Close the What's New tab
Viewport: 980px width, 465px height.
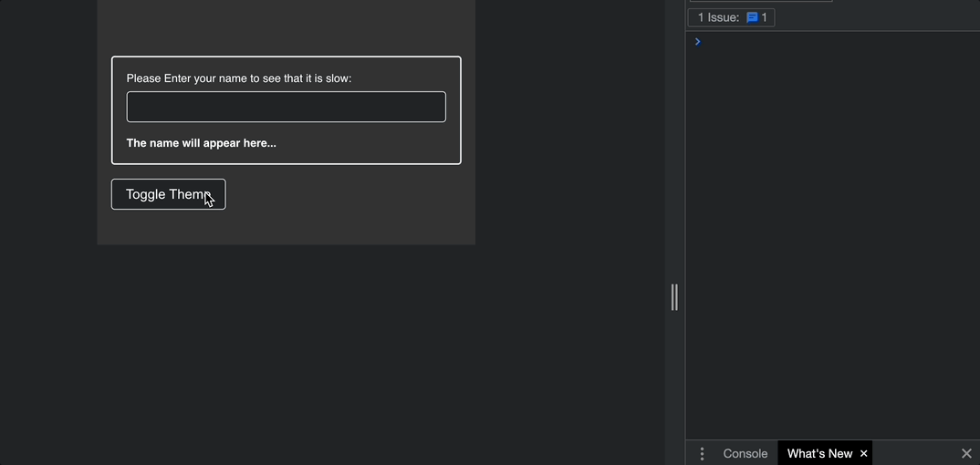tap(863, 453)
